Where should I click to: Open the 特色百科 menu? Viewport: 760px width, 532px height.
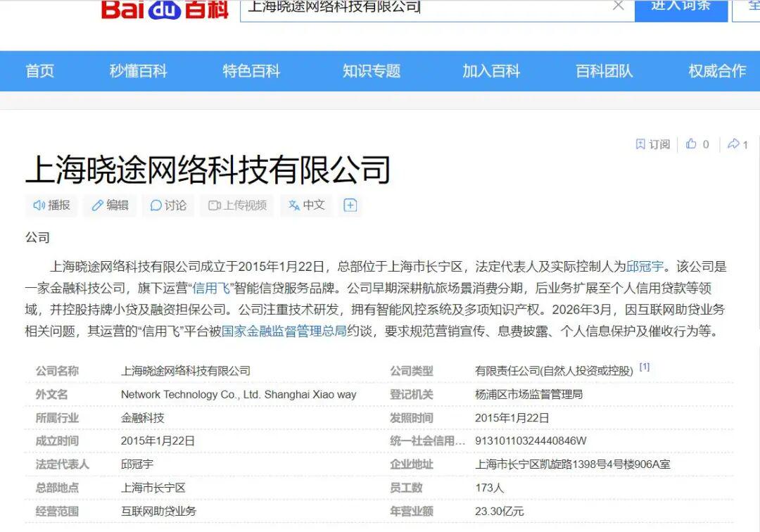[x=251, y=71]
